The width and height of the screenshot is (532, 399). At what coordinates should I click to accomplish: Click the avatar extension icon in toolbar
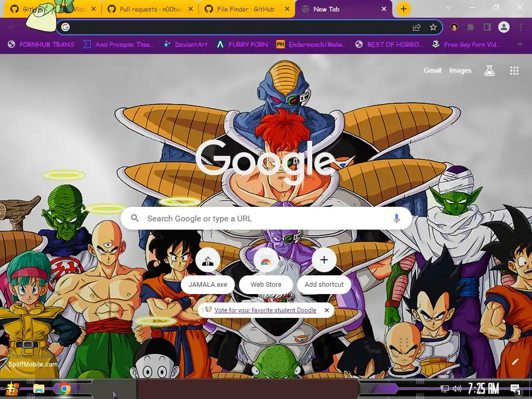pos(454,27)
